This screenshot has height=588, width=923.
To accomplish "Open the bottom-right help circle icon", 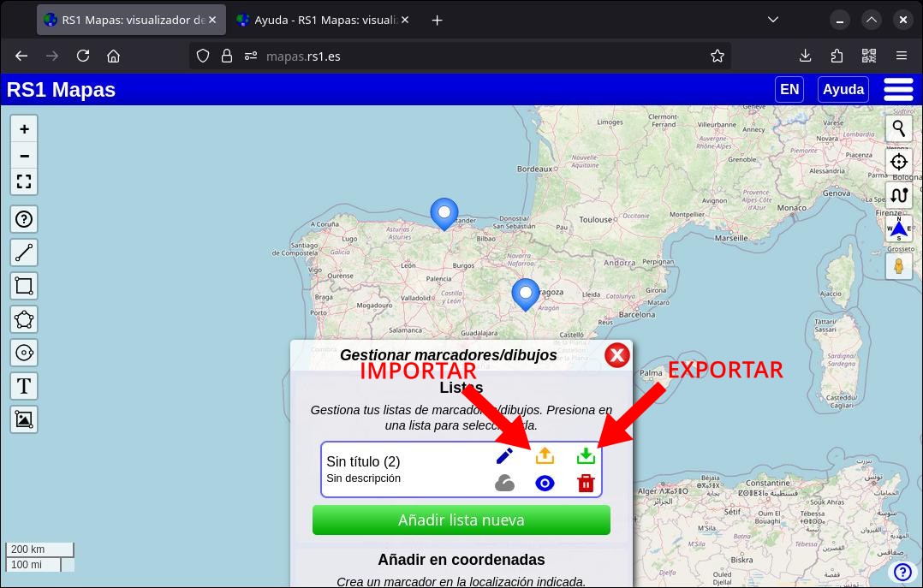I will 902,572.
